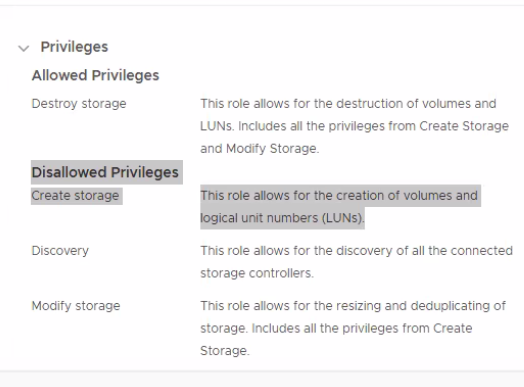Click 'This role allows for the resizing' line
This screenshot has width=524, height=387.
pyautogui.click(x=353, y=306)
